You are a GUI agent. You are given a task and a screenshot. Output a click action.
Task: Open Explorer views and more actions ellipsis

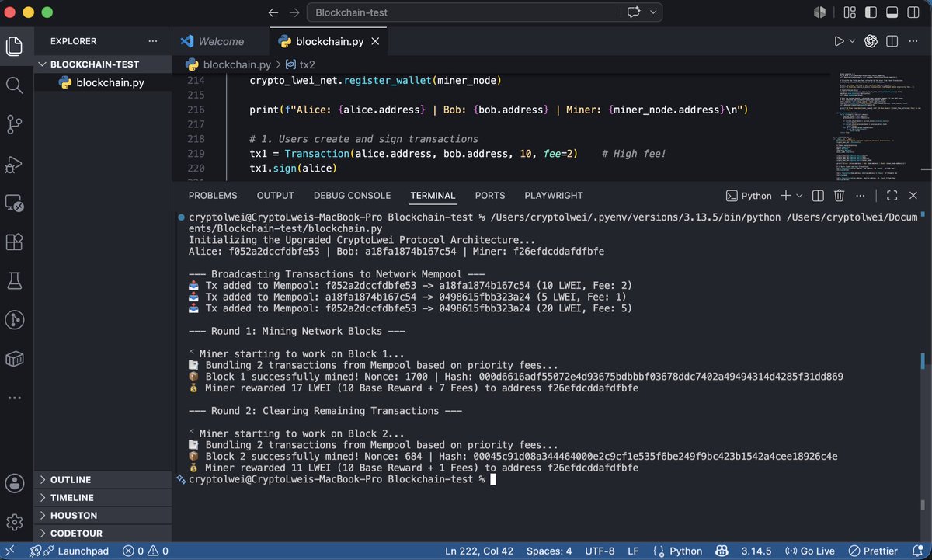click(152, 41)
